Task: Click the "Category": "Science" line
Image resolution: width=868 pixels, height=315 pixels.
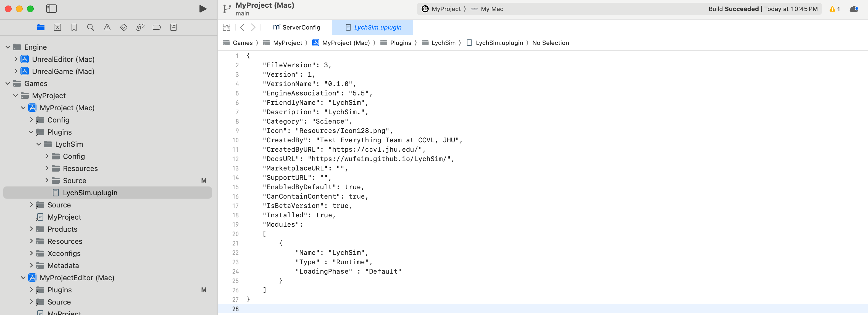Action: pyautogui.click(x=307, y=121)
